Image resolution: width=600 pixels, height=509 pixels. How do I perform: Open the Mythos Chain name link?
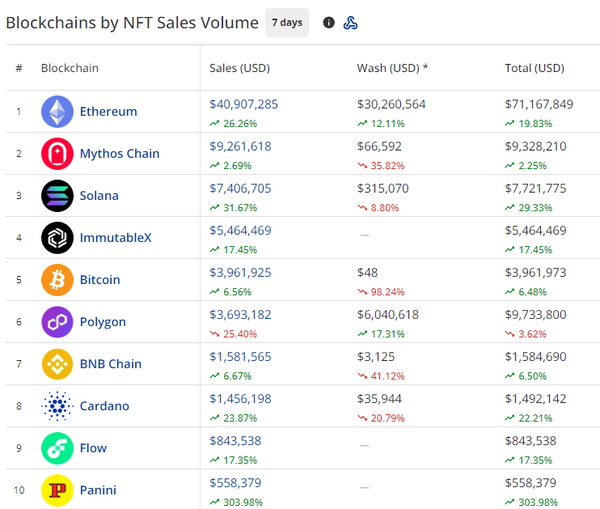click(x=119, y=153)
